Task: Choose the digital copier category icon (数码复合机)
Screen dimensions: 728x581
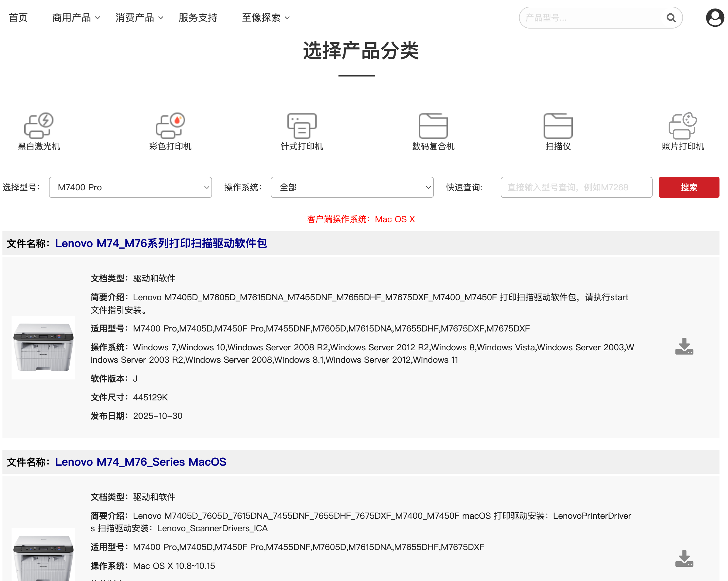Action: pyautogui.click(x=433, y=125)
